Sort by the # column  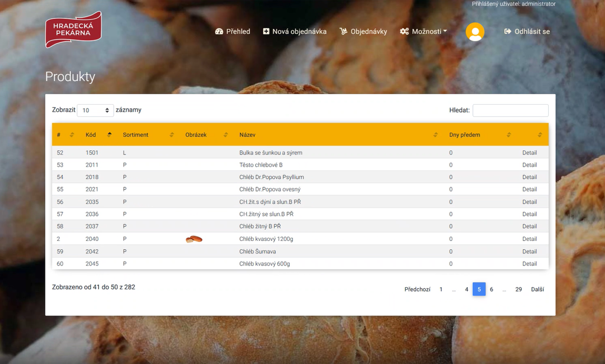(65, 135)
